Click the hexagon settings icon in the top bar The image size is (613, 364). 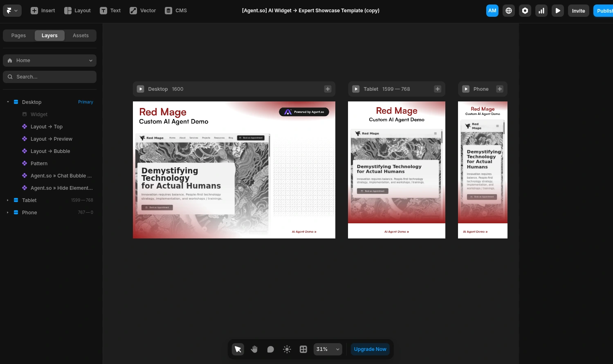525,11
